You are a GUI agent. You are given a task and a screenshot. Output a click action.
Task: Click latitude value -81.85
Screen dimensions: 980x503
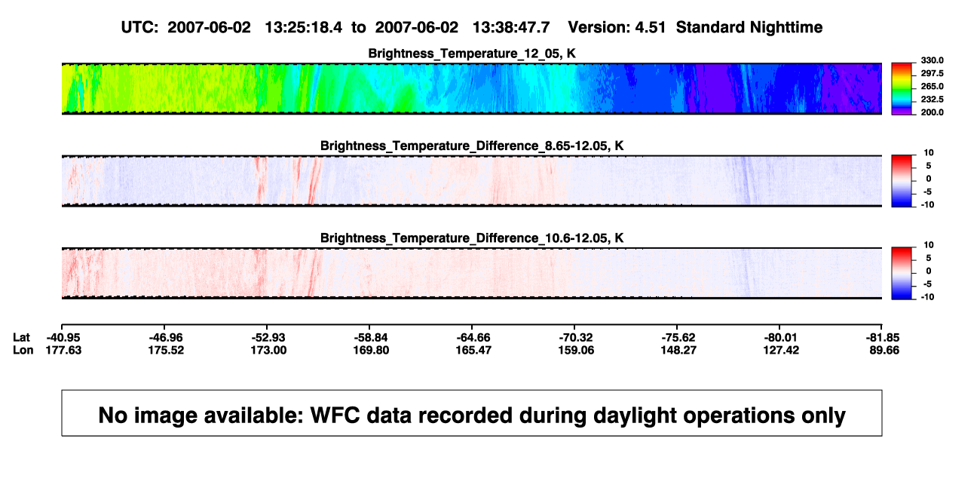[x=882, y=337]
